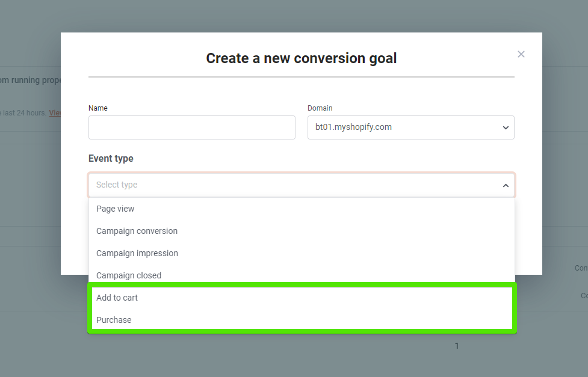This screenshot has width=588, height=377.
Task: Click the 'Create a new conversion goal' title
Action: point(302,58)
